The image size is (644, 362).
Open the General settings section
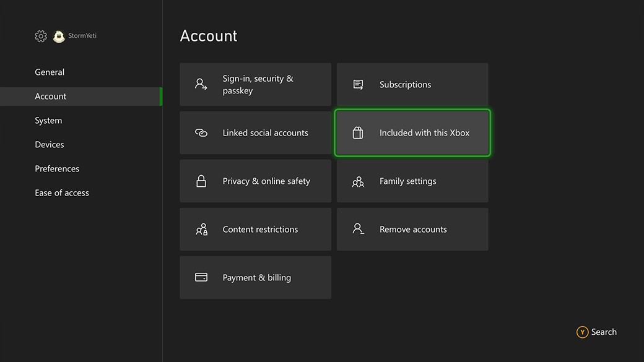pyautogui.click(x=50, y=72)
